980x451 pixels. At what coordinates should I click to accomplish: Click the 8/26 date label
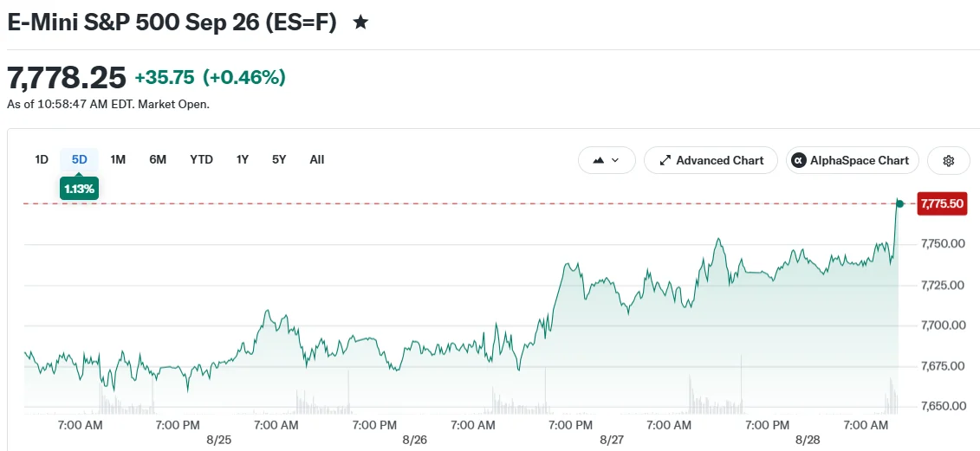pos(415,439)
